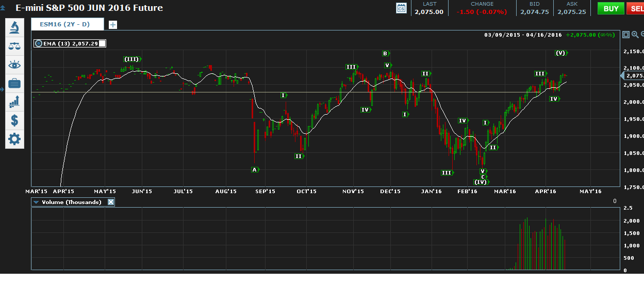The height and width of the screenshot is (282, 644).
Task: Collapse the header with double up arrows
Action: tap(4, 8)
